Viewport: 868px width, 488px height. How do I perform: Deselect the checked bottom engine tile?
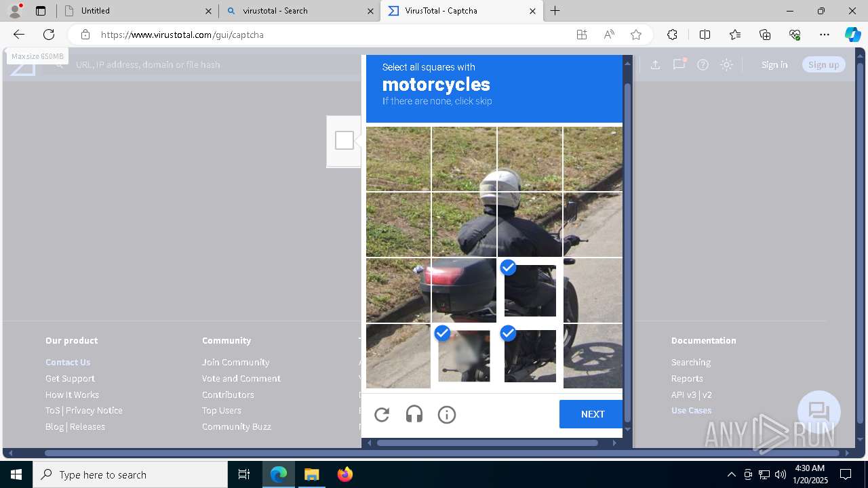coord(530,356)
